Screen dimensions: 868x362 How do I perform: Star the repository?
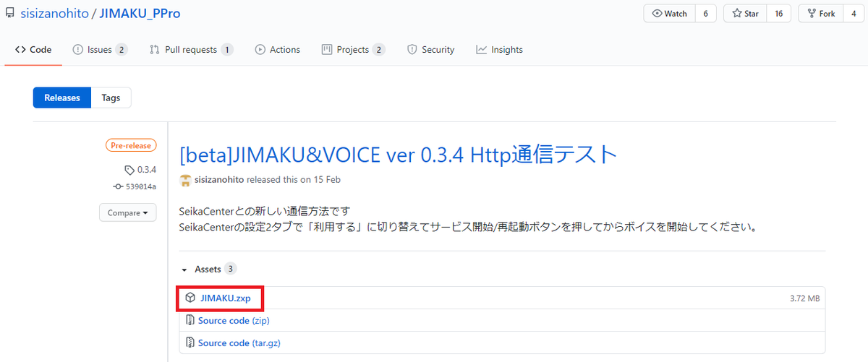click(746, 14)
